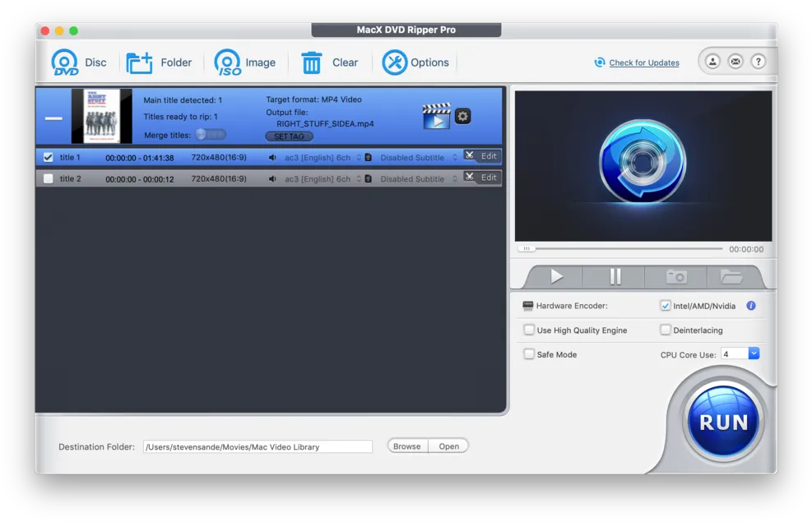Screen dimensions: 812x522
Task: Click the Titles ready to rip: 1 text
Action: (x=180, y=117)
